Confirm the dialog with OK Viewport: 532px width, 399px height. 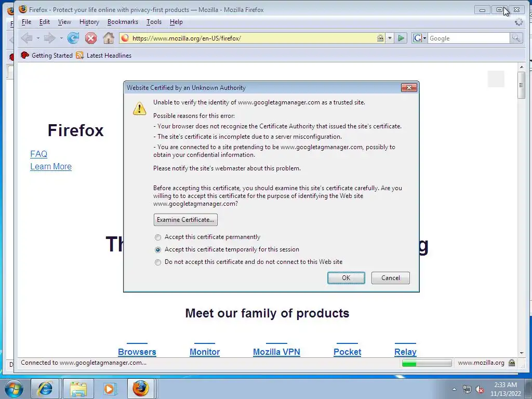point(346,278)
